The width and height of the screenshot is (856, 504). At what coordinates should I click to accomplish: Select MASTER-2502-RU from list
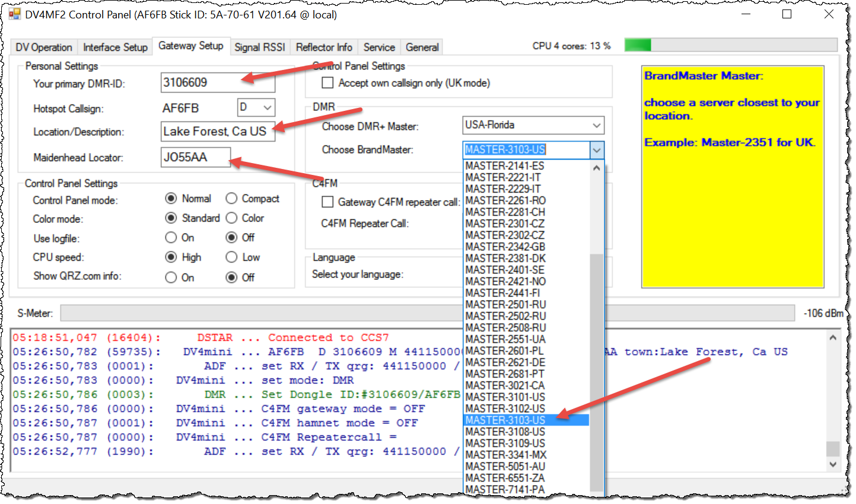(526, 316)
